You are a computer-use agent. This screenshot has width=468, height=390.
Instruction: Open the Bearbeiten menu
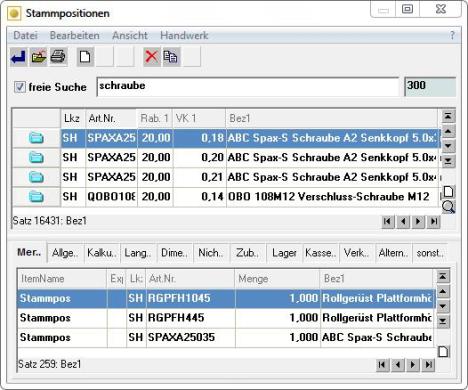[x=75, y=35]
